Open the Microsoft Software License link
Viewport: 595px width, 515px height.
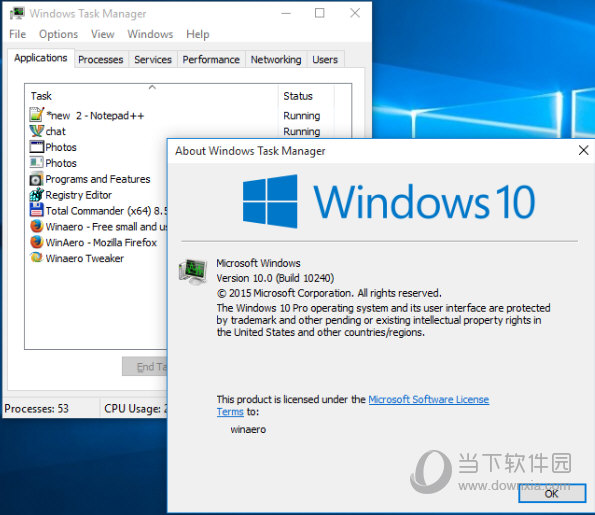coord(429,399)
